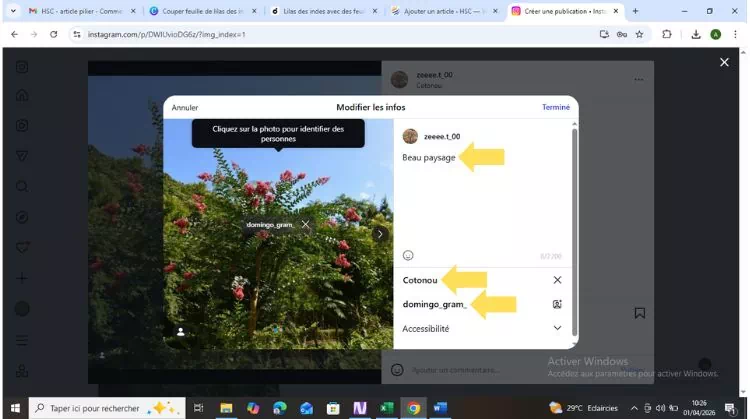This screenshot has width=750, height=419.
Task: Open Reels in Instagram sidebar
Action: 22,125
